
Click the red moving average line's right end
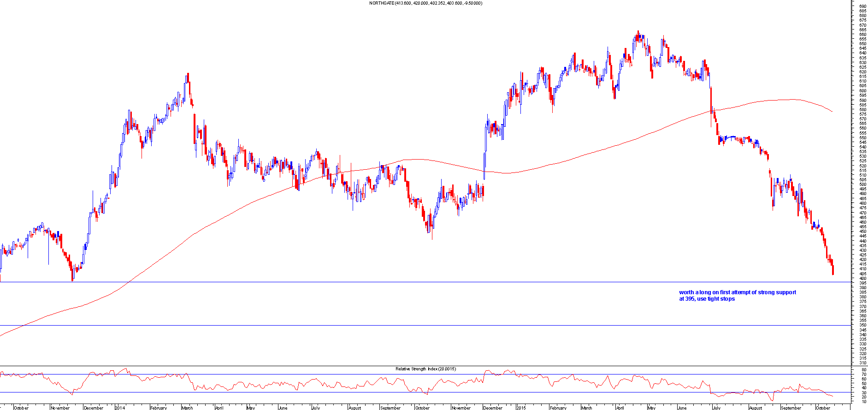click(832, 111)
